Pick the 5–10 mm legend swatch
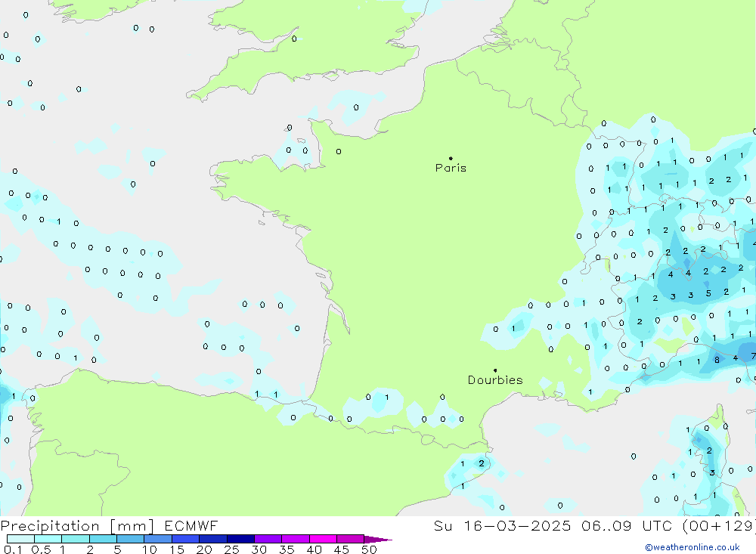The image size is (756, 554). [x=130, y=539]
